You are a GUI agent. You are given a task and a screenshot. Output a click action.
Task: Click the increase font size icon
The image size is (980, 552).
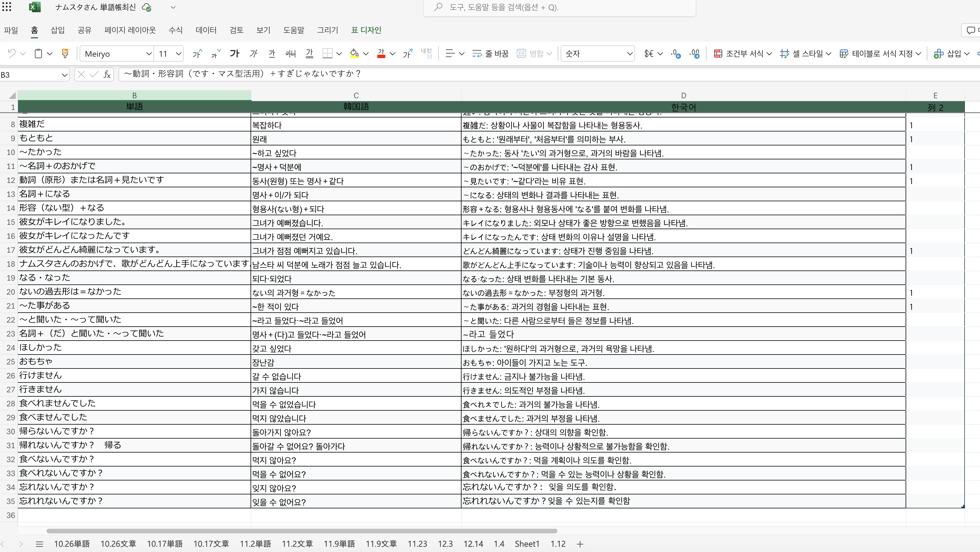(x=197, y=54)
